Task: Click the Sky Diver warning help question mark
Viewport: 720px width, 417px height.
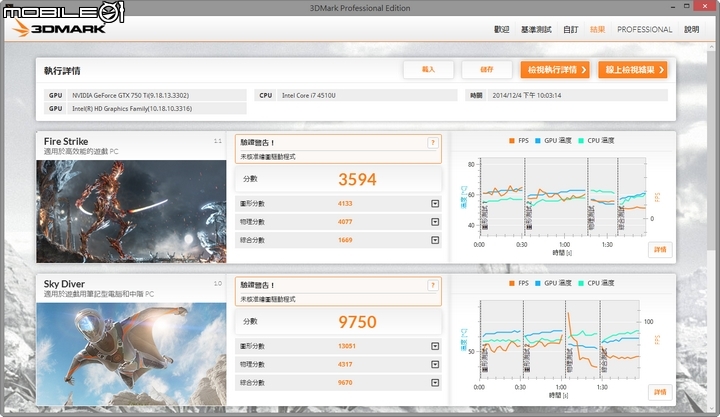Action: [x=433, y=286]
